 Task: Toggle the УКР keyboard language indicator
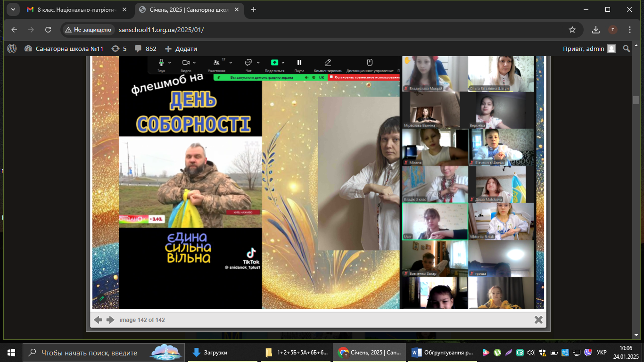tap(602, 352)
